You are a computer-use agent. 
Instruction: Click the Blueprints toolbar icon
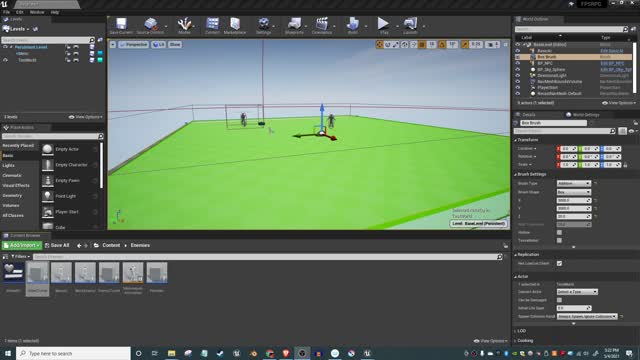294,24
